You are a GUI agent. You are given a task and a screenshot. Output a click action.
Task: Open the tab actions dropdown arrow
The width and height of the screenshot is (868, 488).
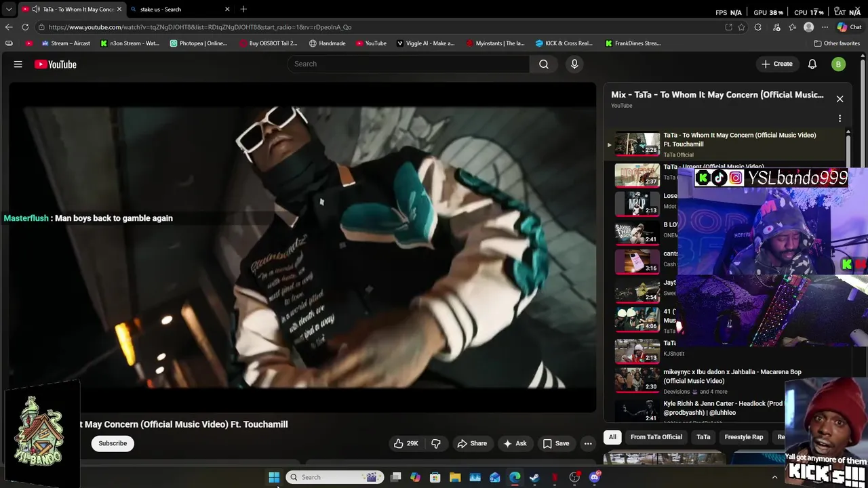click(8, 9)
